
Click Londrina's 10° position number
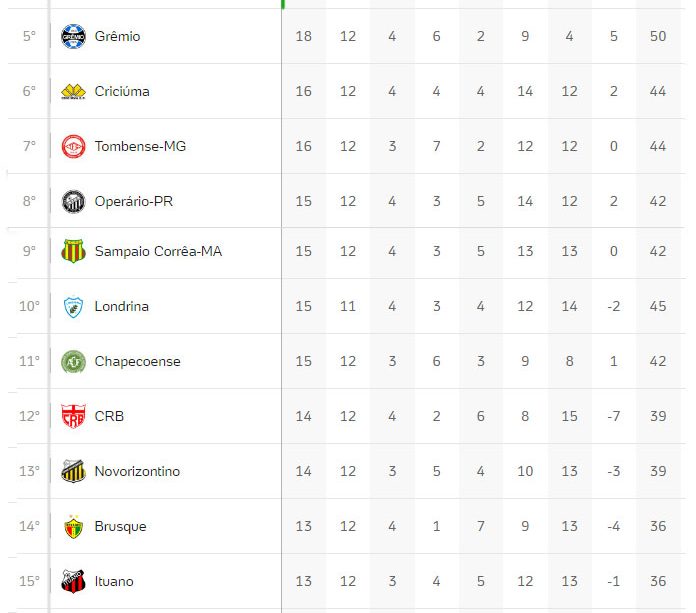[29, 306]
